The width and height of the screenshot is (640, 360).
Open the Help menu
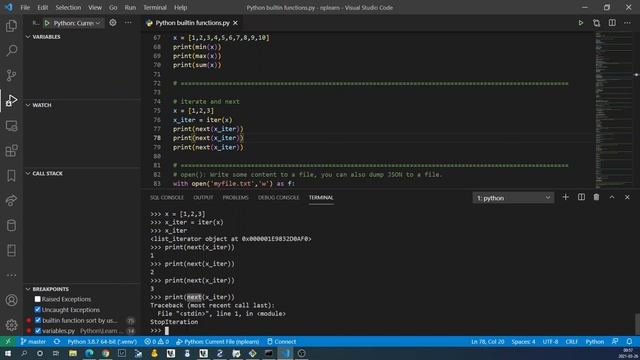click(x=180, y=7)
